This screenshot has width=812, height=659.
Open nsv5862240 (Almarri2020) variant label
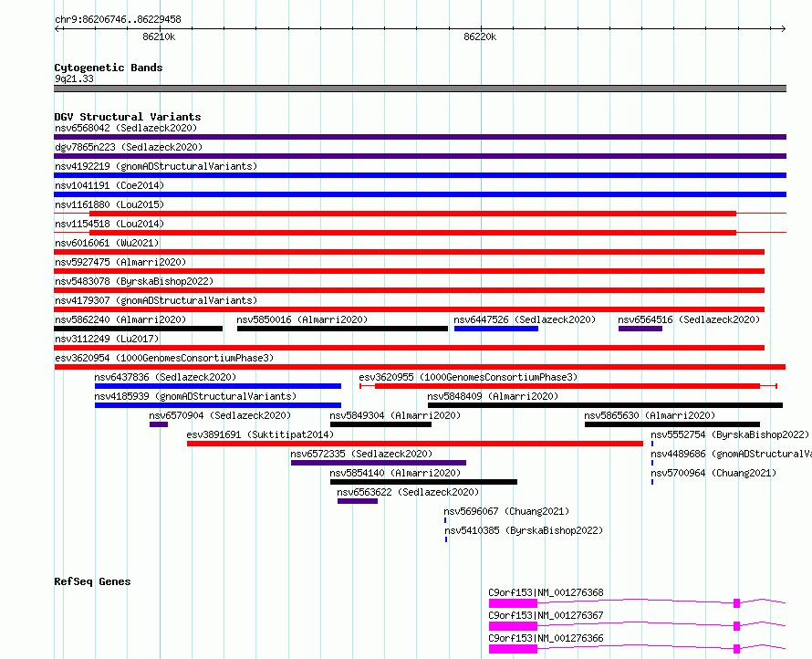(120, 319)
